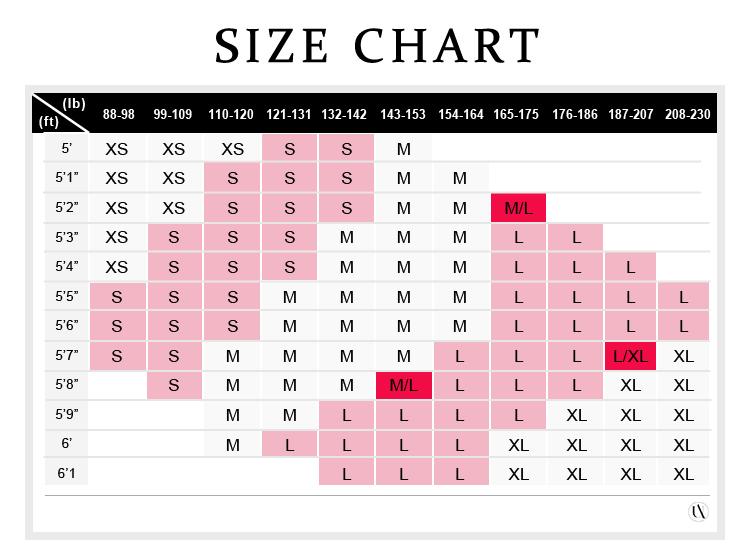Click the red M/L cell in 5'8" row
This screenshot has width=750, height=560.
point(403,386)
